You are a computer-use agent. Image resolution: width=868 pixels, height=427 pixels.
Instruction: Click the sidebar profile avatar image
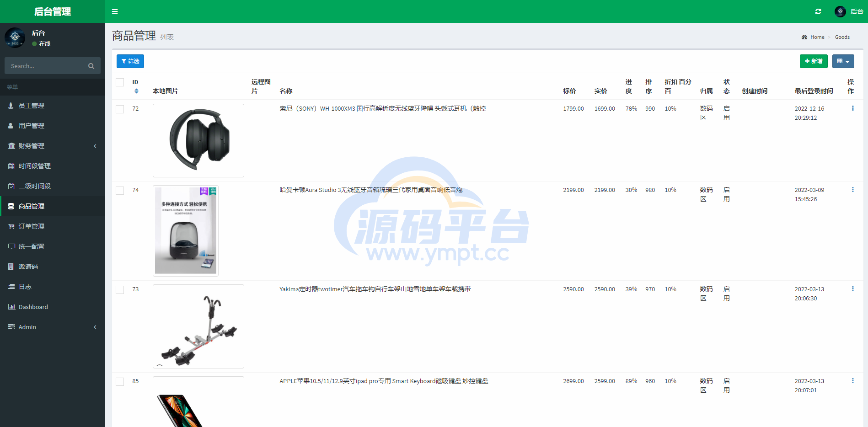(x=15, y=37)
